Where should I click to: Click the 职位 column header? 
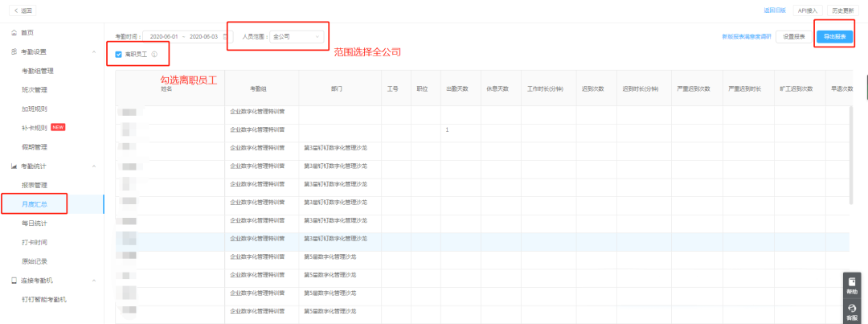point(422,88)
